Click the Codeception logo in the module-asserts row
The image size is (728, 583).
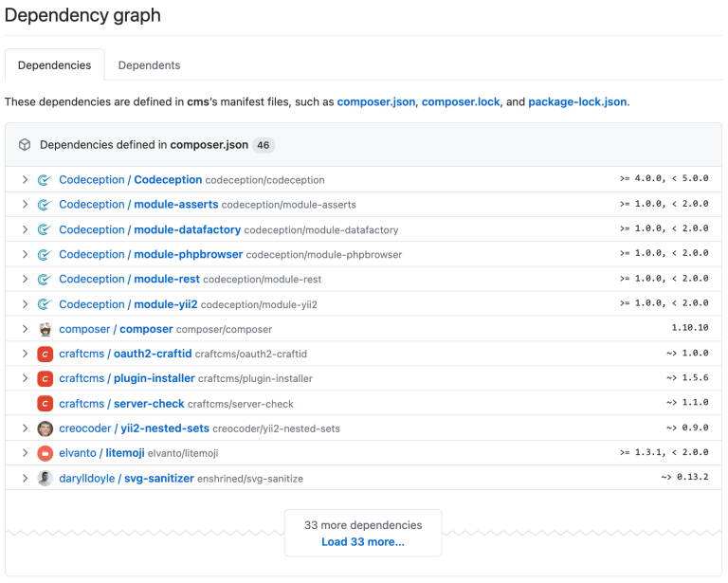[x=45, y=205]
